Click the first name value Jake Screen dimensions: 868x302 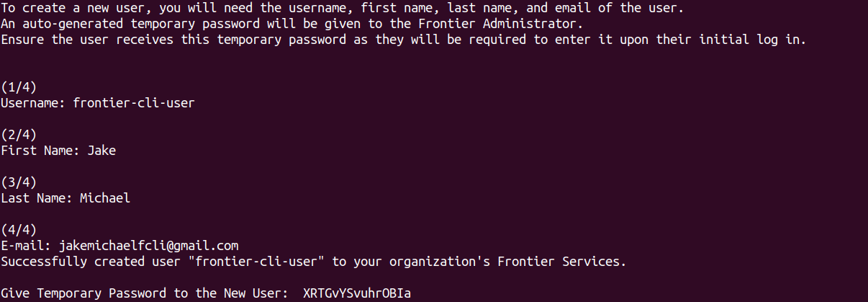click(x=101, y=151)
